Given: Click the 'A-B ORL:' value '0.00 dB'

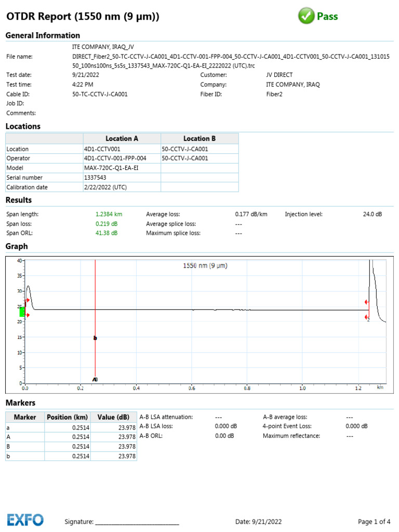Looking at the screenshot, I should 224,436.
